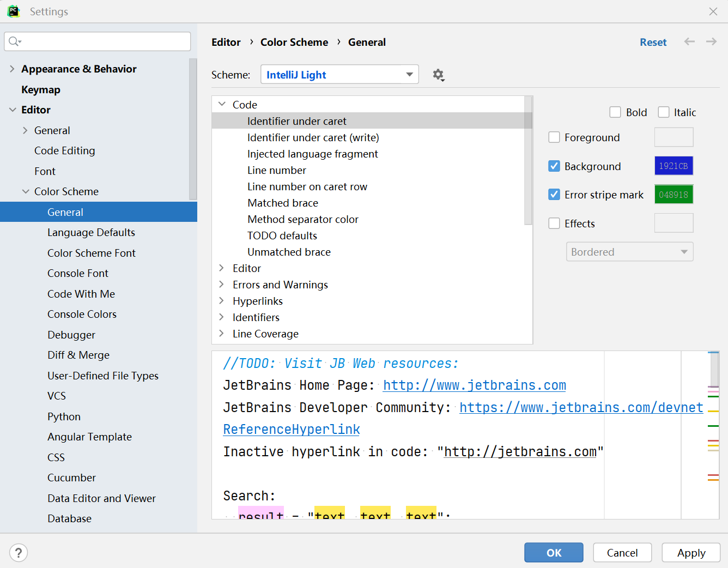
Task: Expand the Editor group in attributes list
Action: coord(222,268)
